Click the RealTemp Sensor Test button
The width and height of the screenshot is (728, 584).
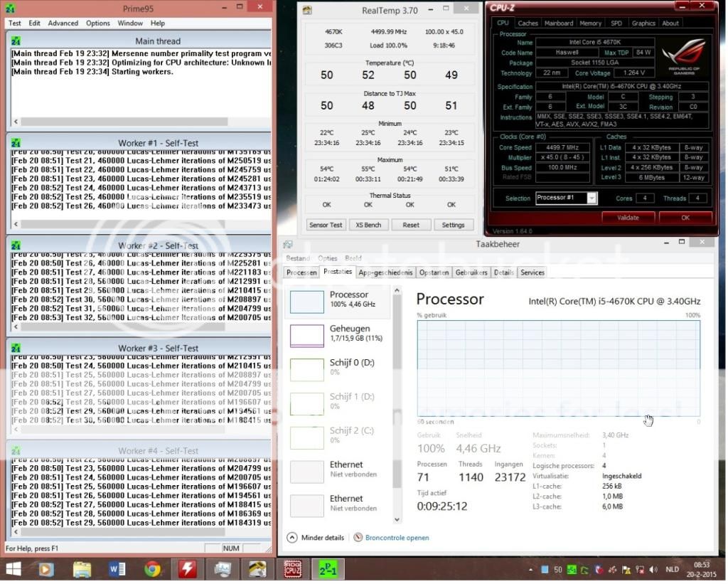coord(326,225)
